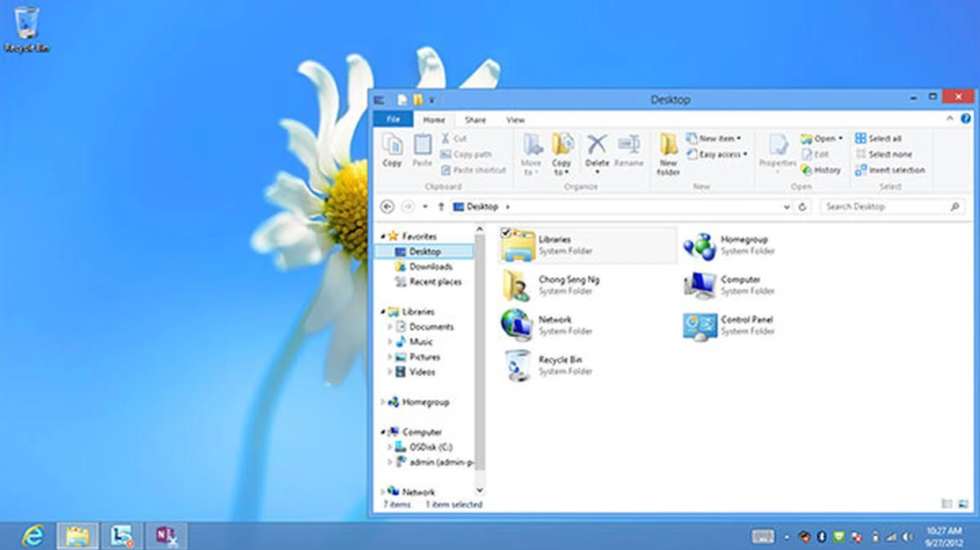
Task: Switch to details view in the status bar
Action: click(946, 504)
